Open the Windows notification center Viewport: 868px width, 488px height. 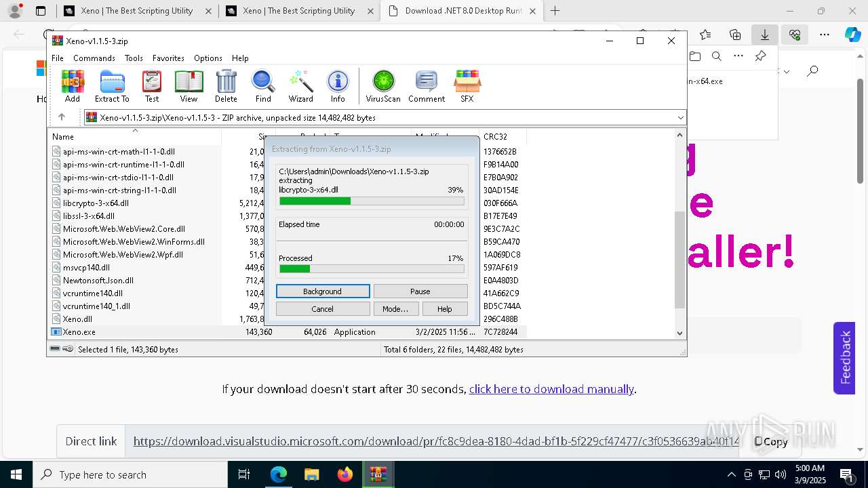(846, 474)
